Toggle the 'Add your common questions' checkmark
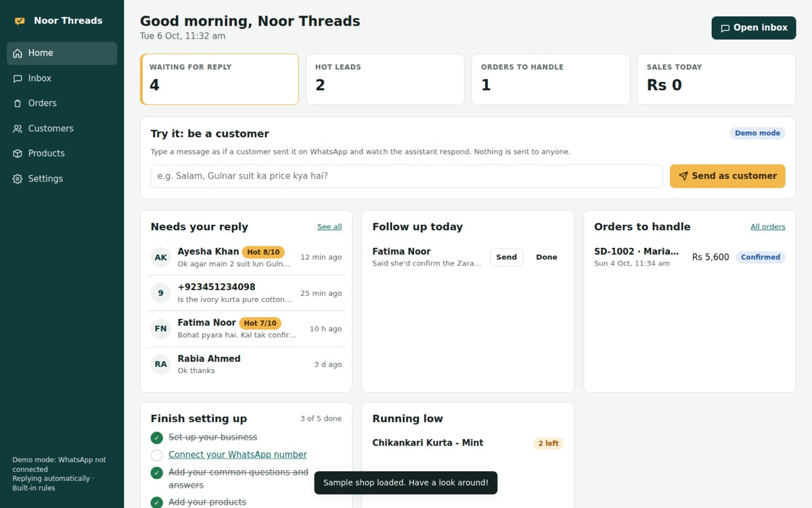 (x=157, y=473)
